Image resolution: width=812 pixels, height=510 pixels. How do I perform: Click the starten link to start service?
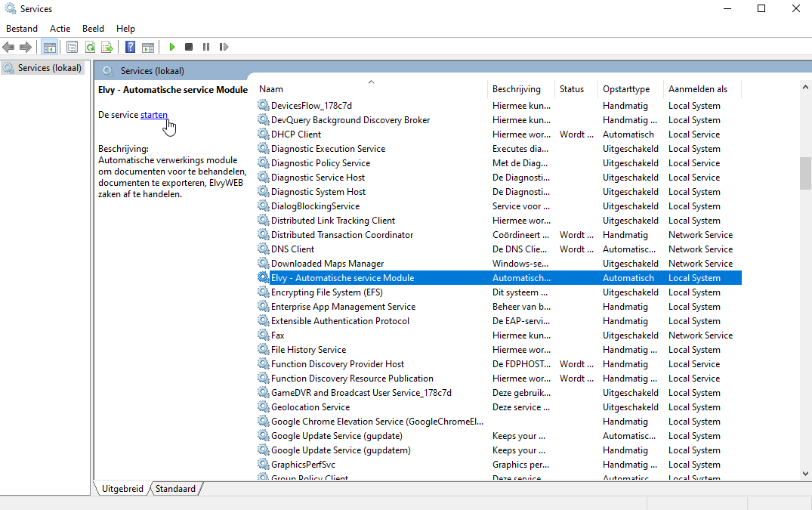154,115
